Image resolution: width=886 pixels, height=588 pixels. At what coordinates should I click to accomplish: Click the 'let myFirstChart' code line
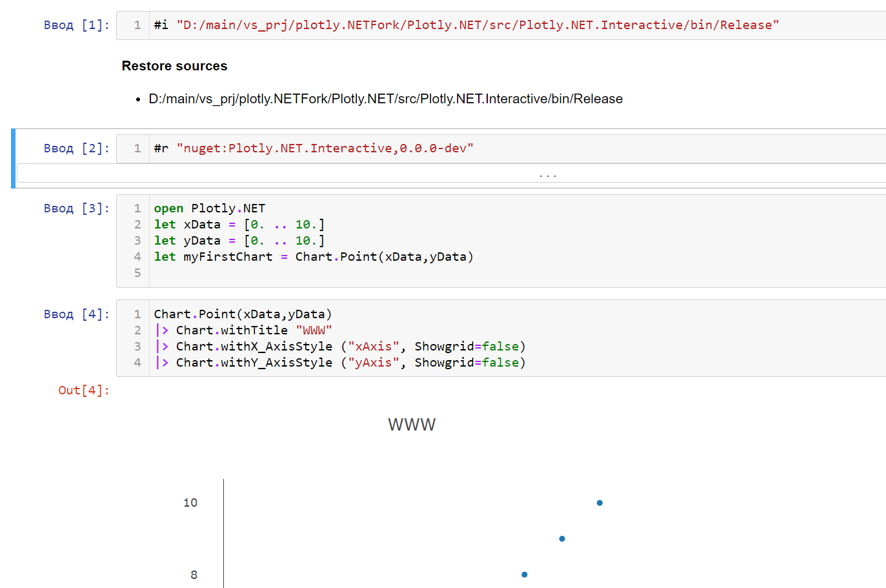coord(314,257)
